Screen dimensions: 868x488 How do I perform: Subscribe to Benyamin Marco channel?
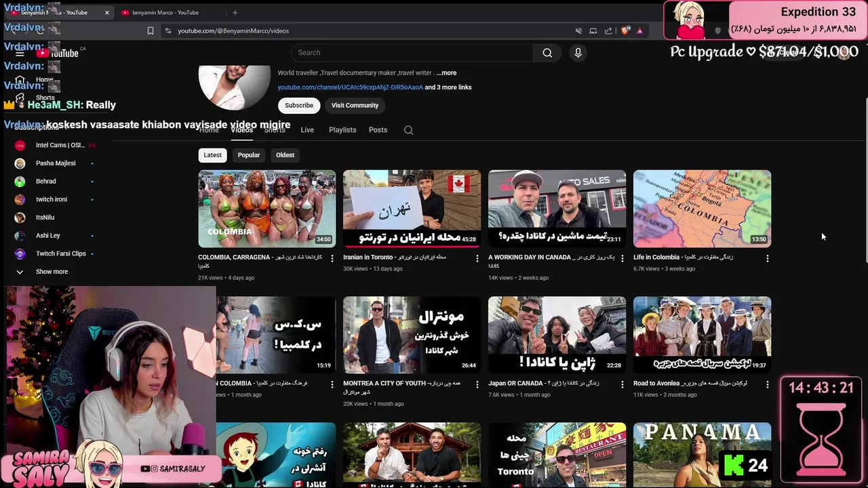299,105
